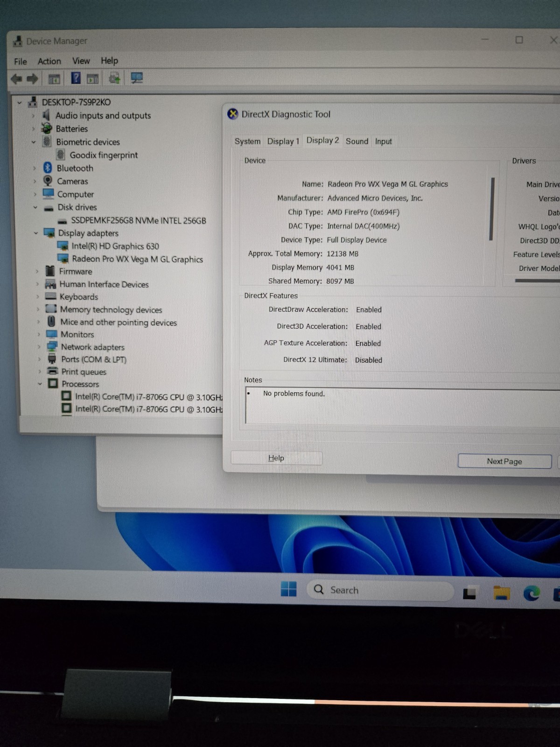Switch to the System tab in DirectX tool
Screen dimensions: 560x747
[247, 141]
